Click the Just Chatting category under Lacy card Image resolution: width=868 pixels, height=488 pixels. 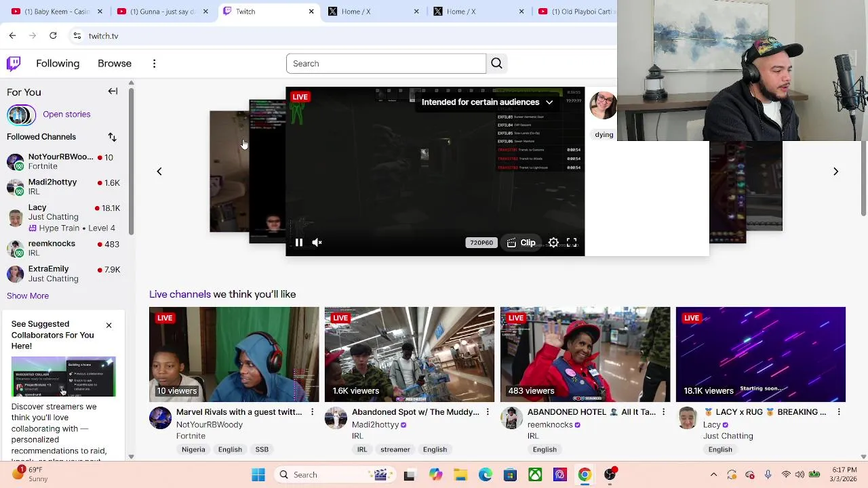728,436
